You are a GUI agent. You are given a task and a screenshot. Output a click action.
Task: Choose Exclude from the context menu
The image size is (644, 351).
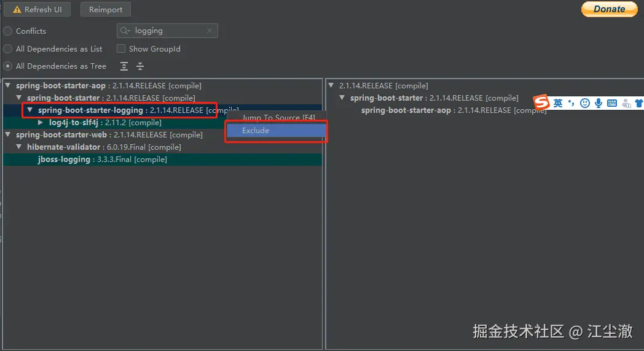tap(277, 130)
